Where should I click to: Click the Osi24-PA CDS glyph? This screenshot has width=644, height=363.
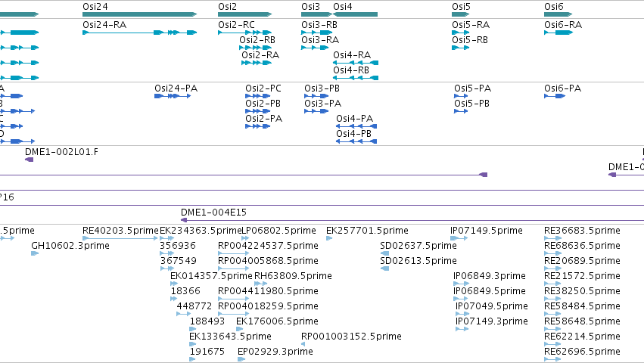click(173, 96)
